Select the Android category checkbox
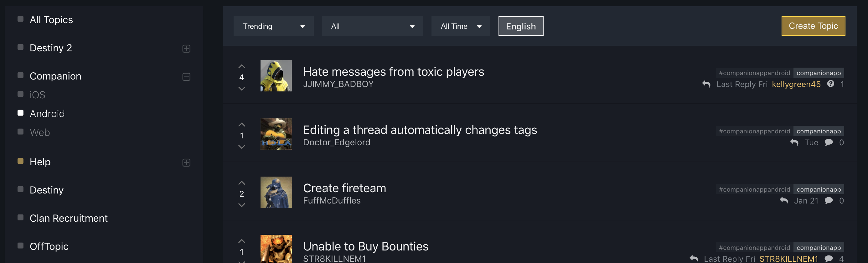Image resolution: width=868 pixels, height=263 pixels. tap(21, 113)
